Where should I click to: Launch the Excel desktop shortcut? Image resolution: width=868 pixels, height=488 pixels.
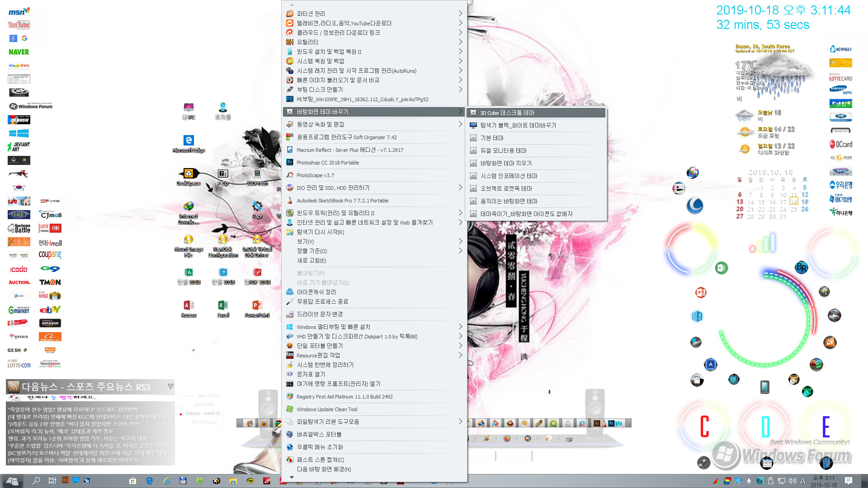(223, 309)
